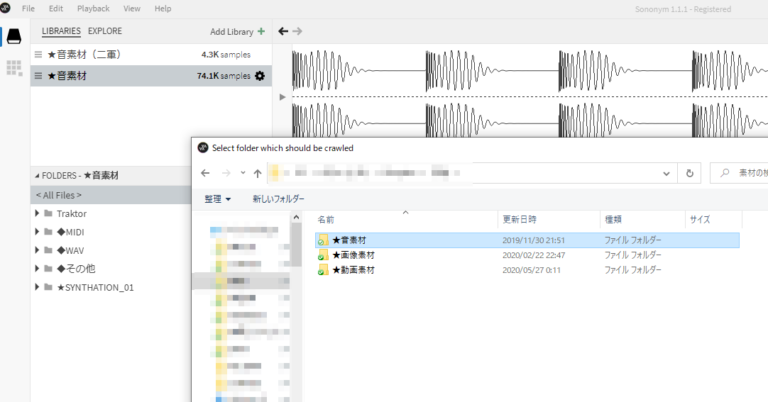Select the ◆WAV folder name
The height and width of the screenshot is (402, 768).
71,251
